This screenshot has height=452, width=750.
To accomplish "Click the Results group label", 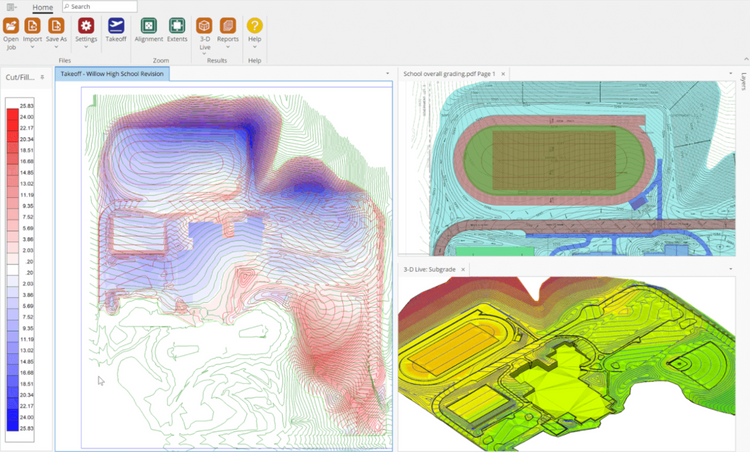I will tap(217, 60).
